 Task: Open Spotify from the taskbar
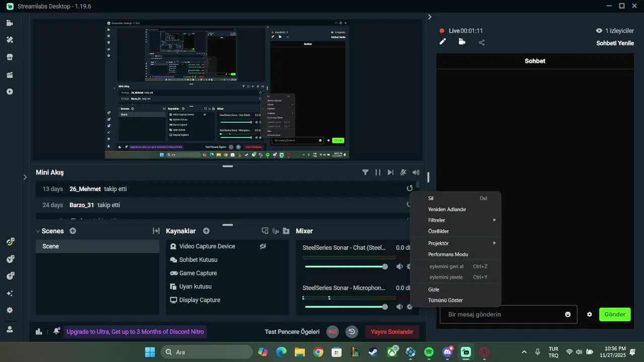tap(429, 352)
